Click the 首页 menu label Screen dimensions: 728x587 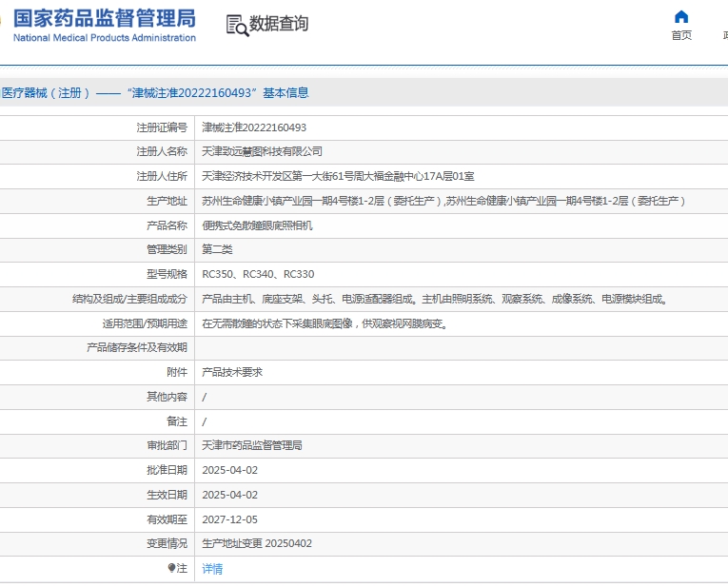(x=681, y=35)
